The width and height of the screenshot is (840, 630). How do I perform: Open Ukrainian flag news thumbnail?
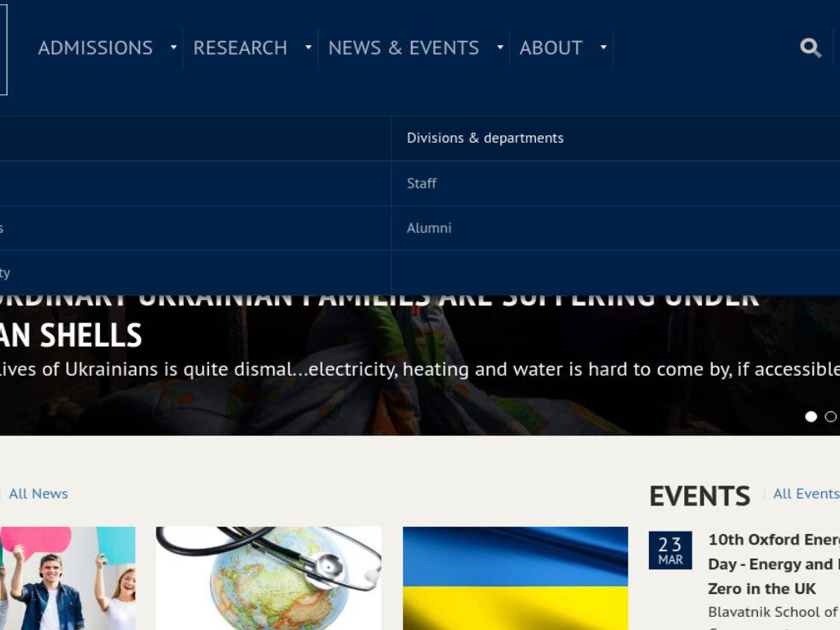pyautogui.click(x=515, y=578)
